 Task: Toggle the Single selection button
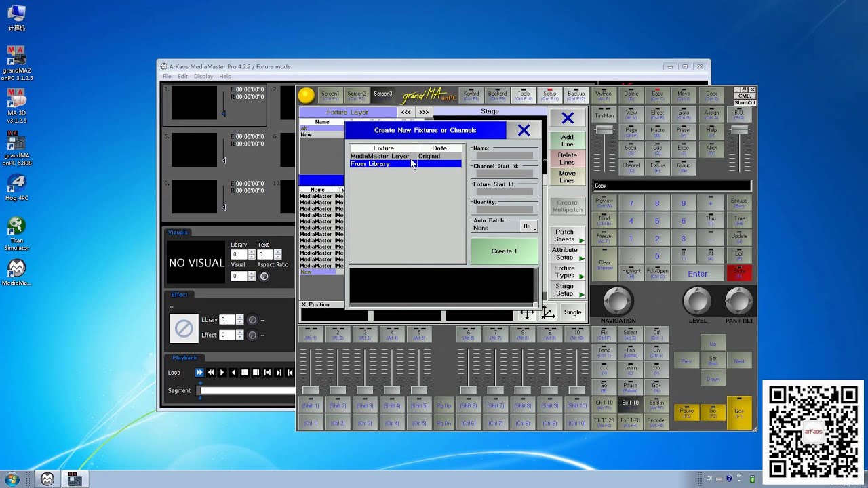(x=573, y=312)
